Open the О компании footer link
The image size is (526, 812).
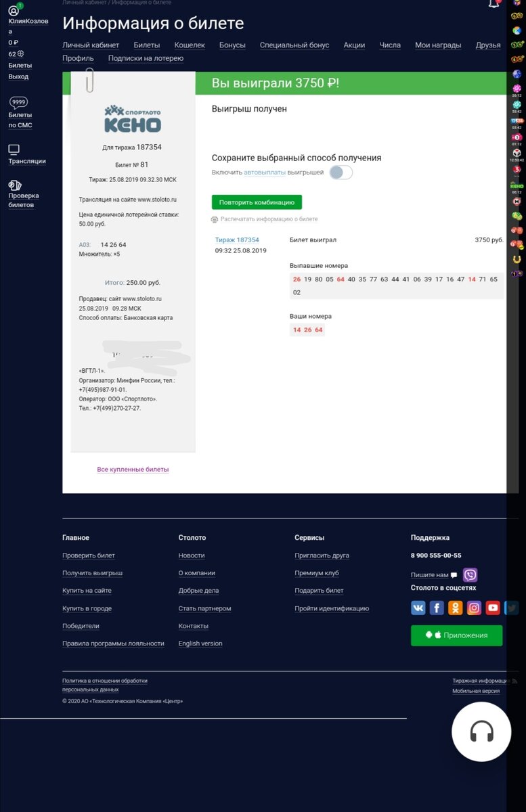[x=197, y=573]
